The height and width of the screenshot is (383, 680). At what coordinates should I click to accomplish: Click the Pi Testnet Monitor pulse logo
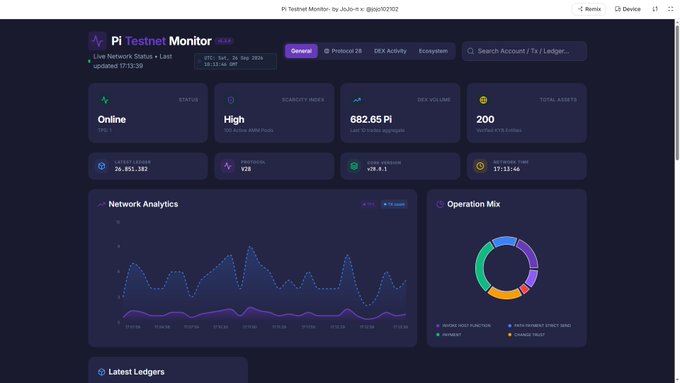98,41
